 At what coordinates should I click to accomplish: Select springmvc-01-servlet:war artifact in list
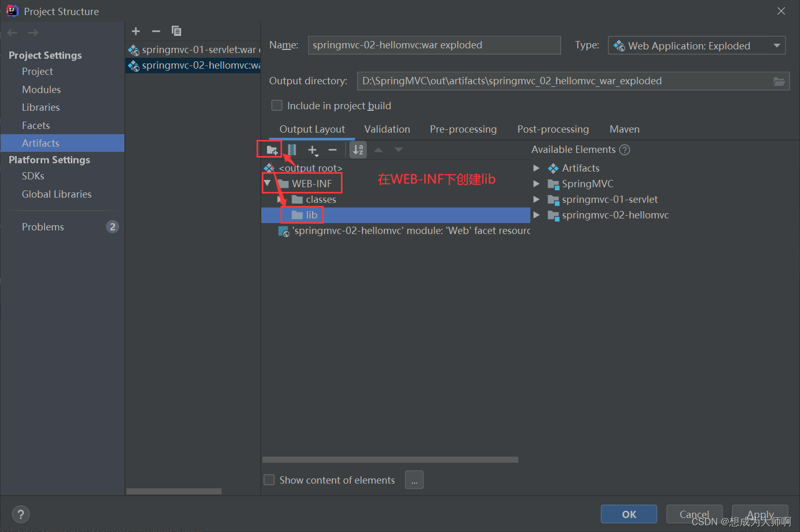click(x=193, y=50)
